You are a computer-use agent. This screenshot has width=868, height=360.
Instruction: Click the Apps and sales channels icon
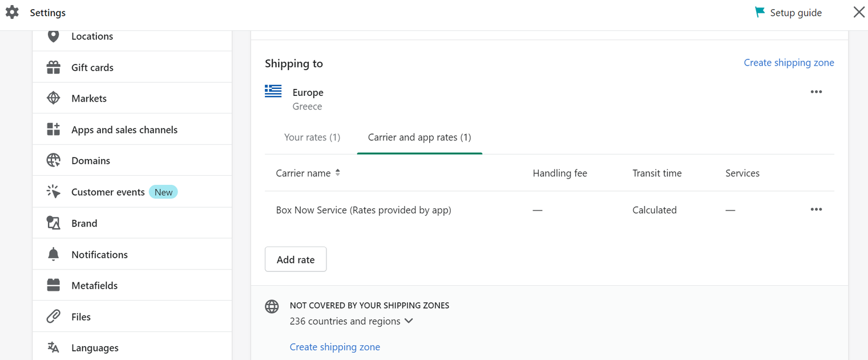53,130
